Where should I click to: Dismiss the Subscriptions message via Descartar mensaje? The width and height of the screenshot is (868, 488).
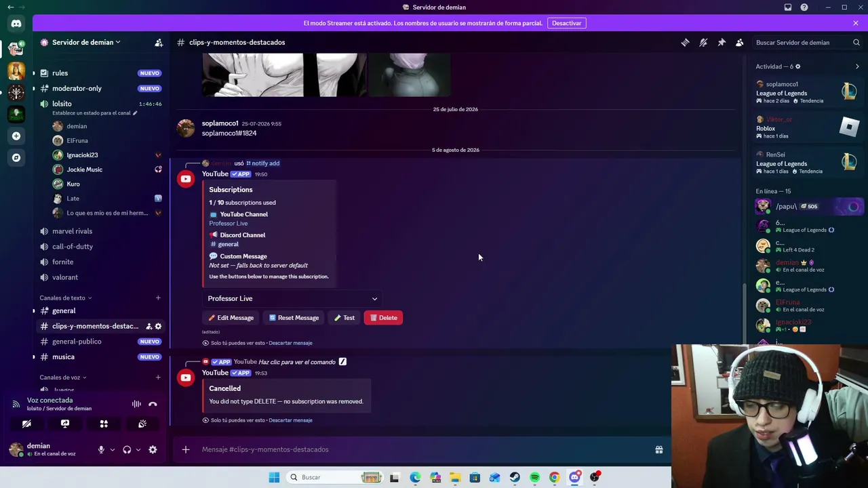[x=290, y=343]
